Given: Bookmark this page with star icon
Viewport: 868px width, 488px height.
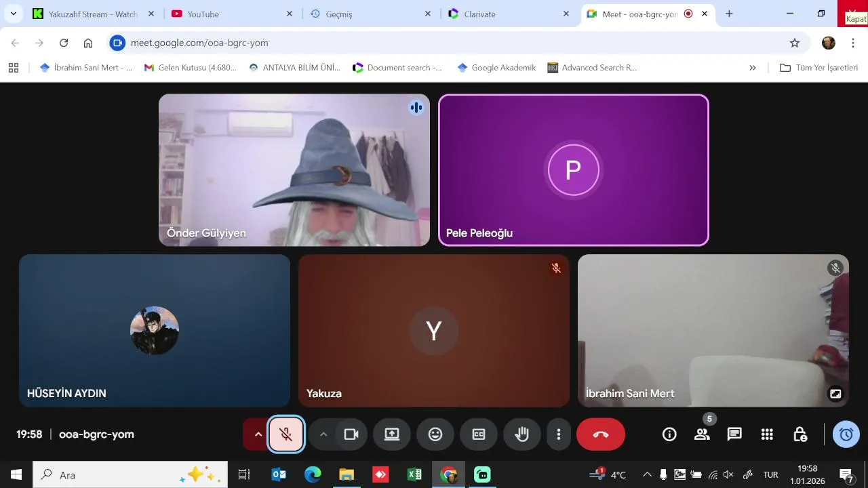Looking at the screenshot, I should pos(795,43).
